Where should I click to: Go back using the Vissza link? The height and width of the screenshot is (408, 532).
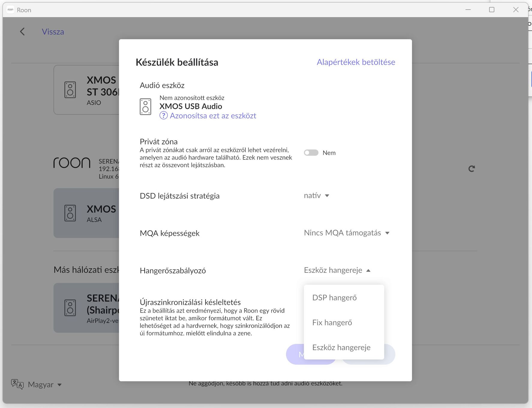pos(53,32)
